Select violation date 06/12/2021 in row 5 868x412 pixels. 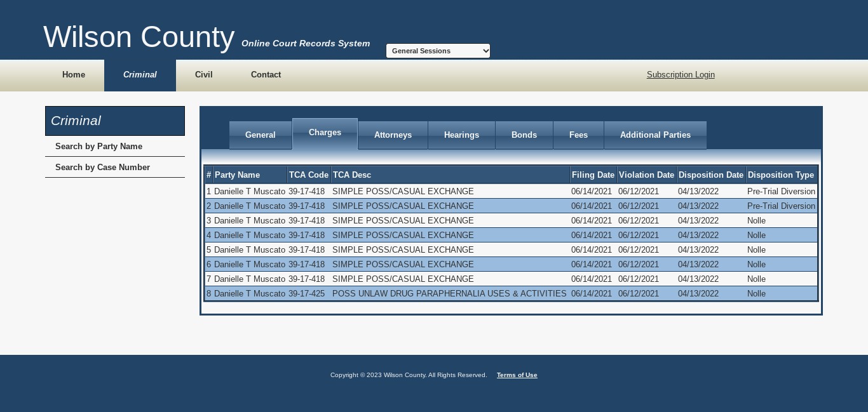tap(639, 250)
